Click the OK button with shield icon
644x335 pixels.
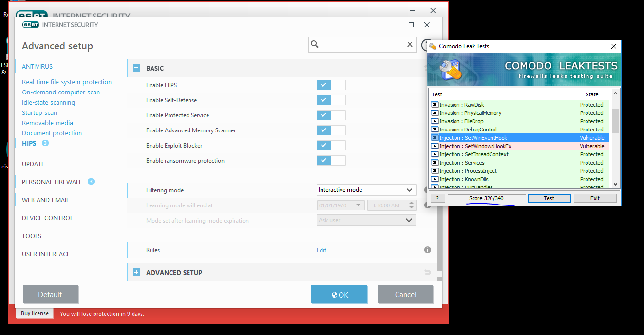339,294
